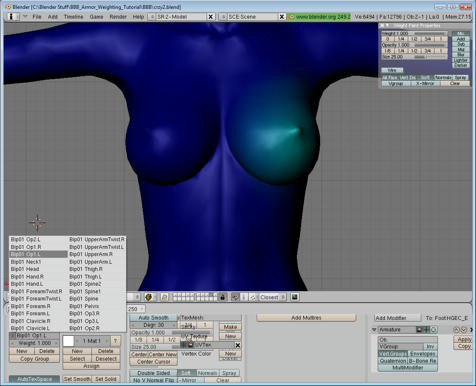
Task: Adjust Weight slider in floating paint panel
Action: [414, 34]
